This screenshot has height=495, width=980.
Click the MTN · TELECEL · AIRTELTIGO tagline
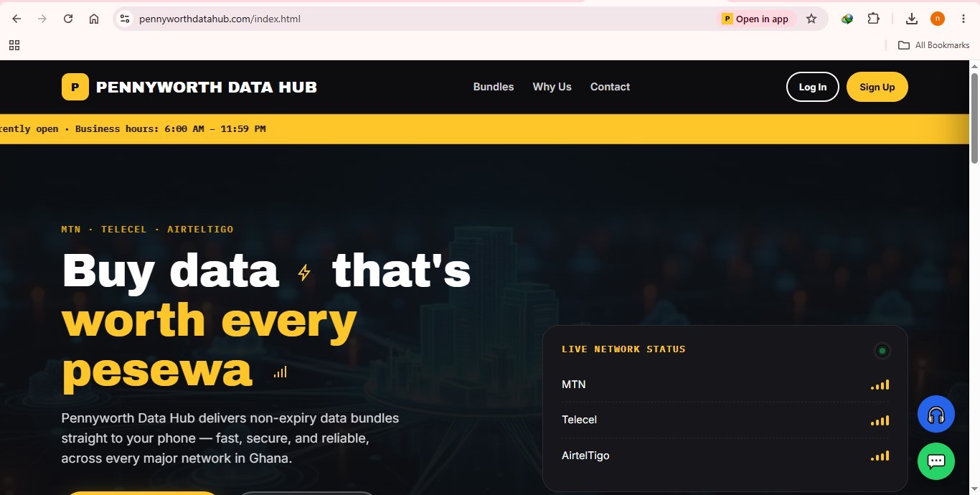[147, 230]
